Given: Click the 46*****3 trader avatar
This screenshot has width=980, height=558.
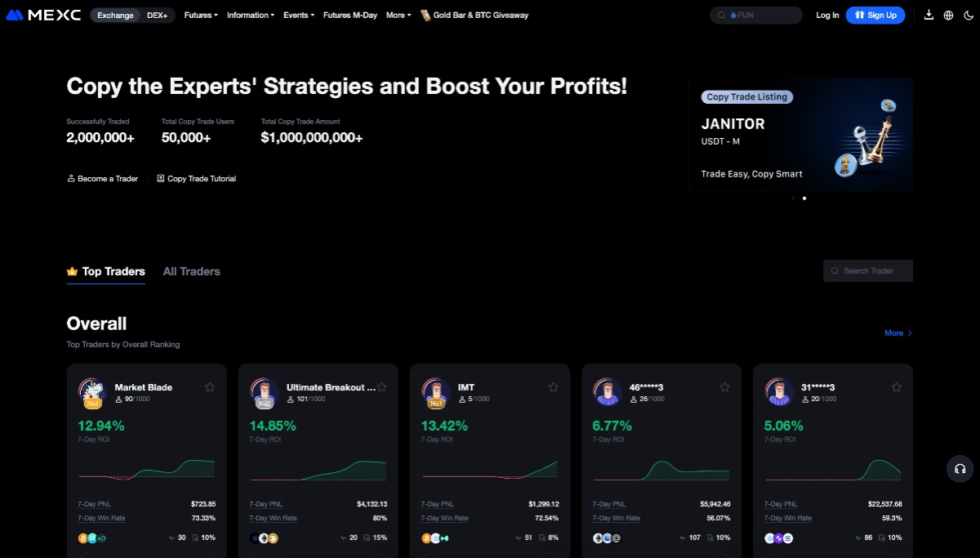Looking at the screenshot, I should point(608,392).
